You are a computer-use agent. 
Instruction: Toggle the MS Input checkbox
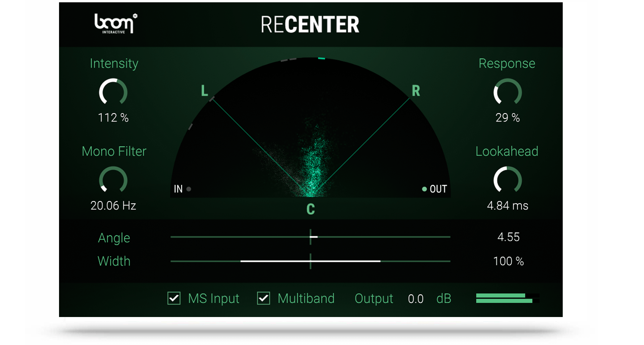tap(174, 298)
